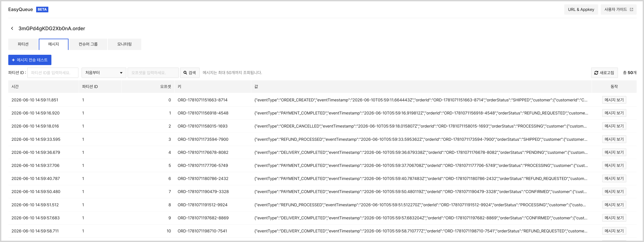View message for ORD-1781071190479-3328 row
644x242 pixels.
tap(614, 192)
